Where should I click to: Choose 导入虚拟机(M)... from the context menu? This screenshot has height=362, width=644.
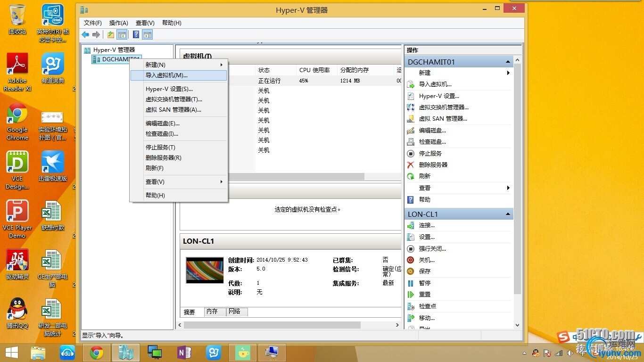tap(179, 75)
